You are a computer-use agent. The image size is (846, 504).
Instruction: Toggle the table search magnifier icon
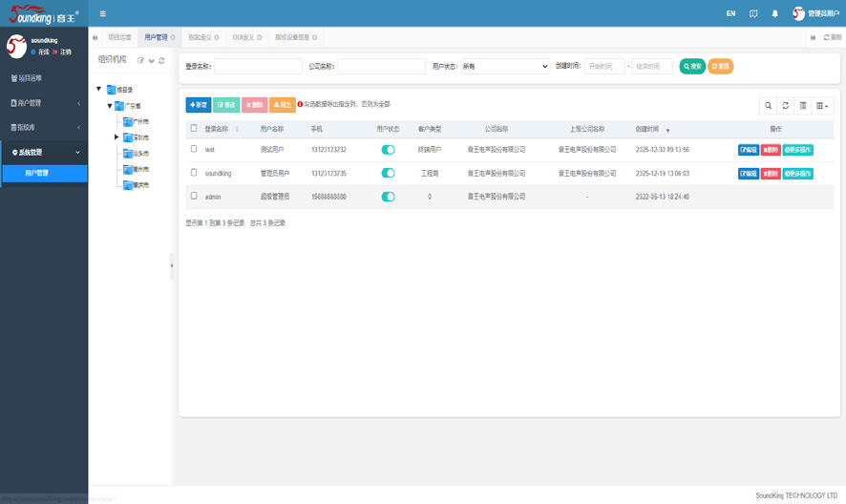pyautogui.click(x=768, y=106)
